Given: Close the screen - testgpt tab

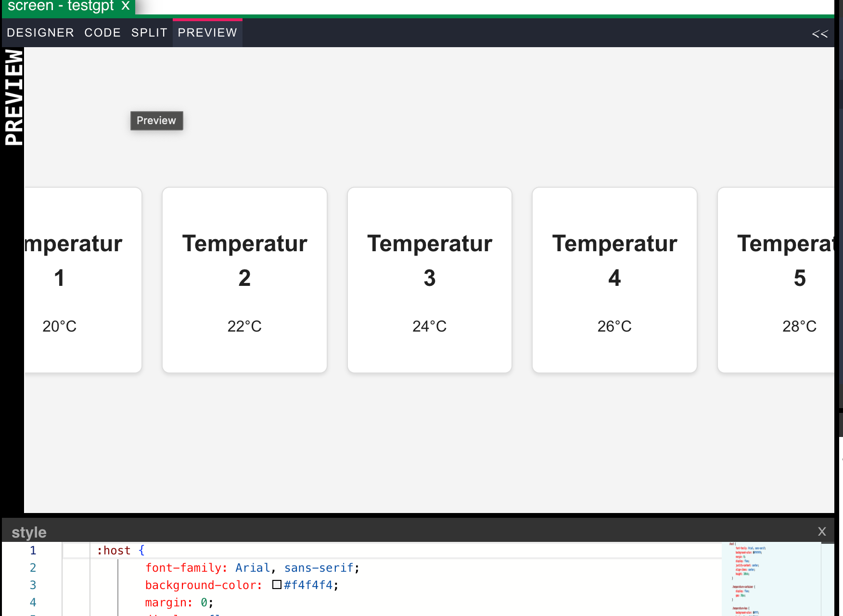Looking at the screenshot, I should 126,6.
